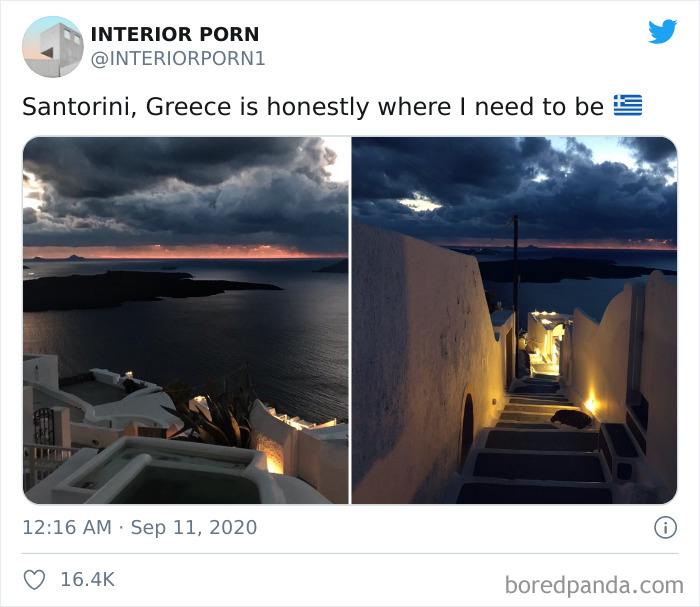
Task: Click the Sep 11, 2020 date
Action: 194,528
